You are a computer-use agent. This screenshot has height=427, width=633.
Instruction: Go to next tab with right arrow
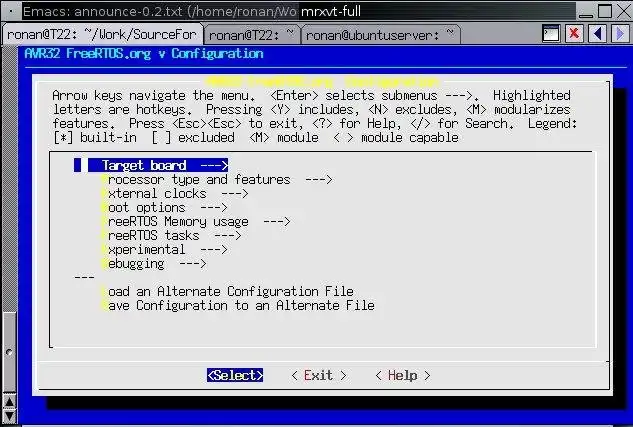click(x=620, y=34)
